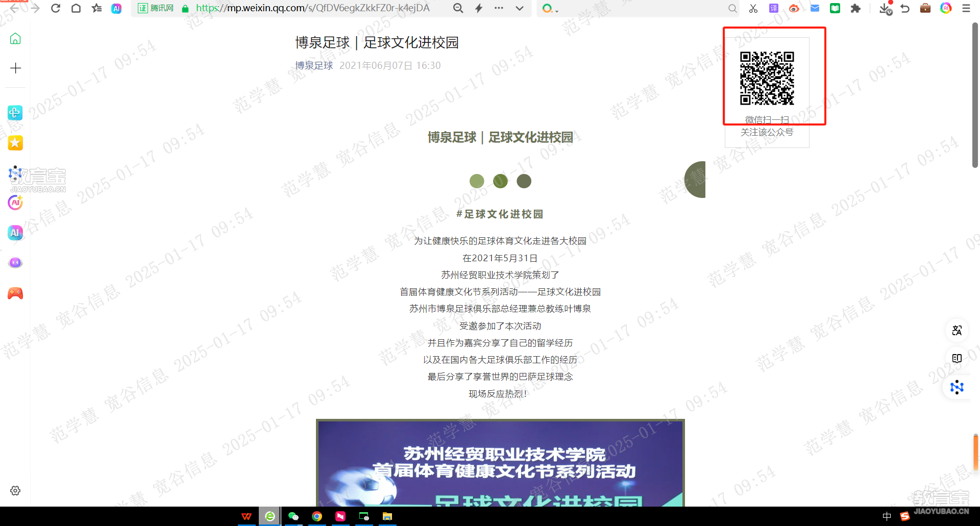Open the purple translate extension

[x=774, y=8]
